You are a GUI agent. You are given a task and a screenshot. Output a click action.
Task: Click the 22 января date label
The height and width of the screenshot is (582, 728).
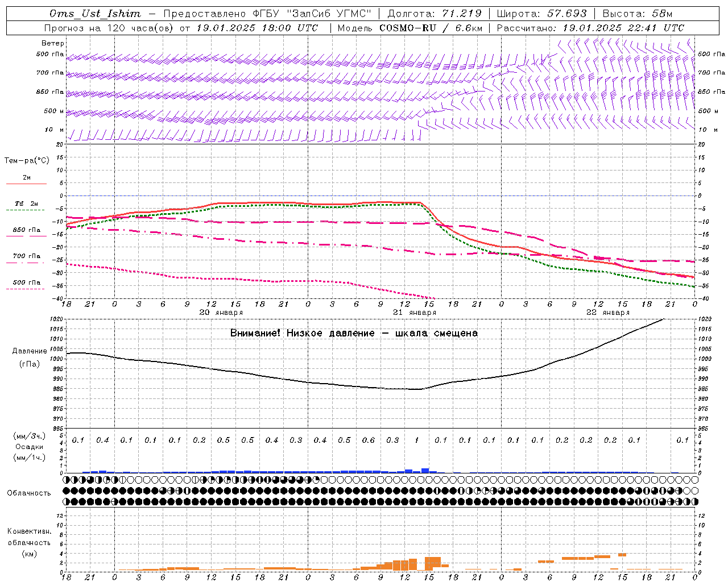click(608, 313)
